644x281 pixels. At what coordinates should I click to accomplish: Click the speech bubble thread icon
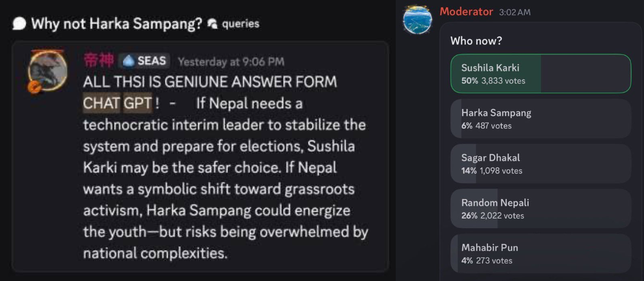[x=19, y=24]
